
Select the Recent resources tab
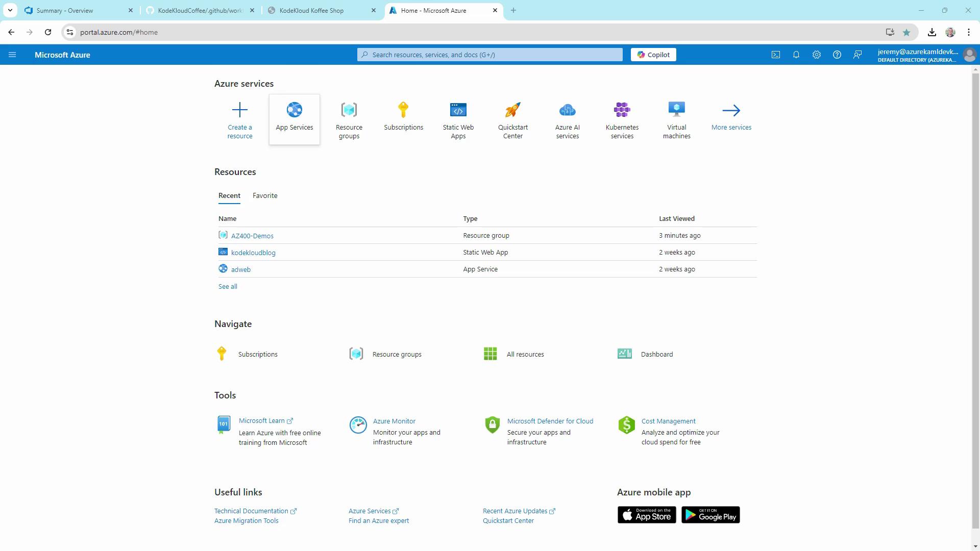(229, 195)
